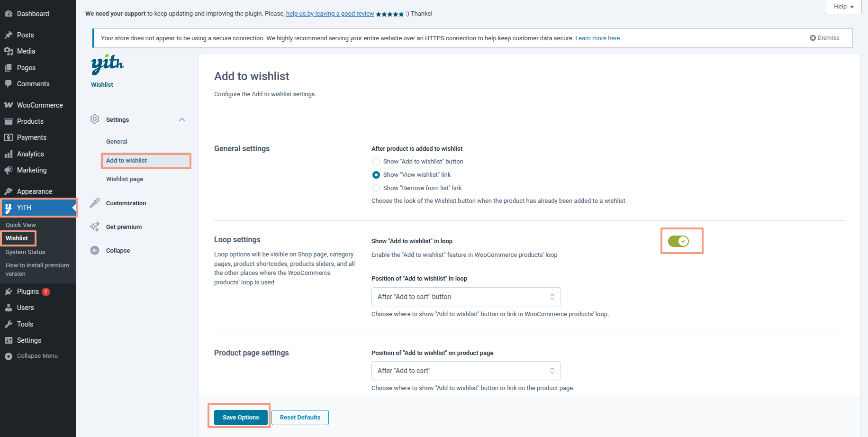
Task: Click the 'Learn more here' link
Action: pos(598,38)
